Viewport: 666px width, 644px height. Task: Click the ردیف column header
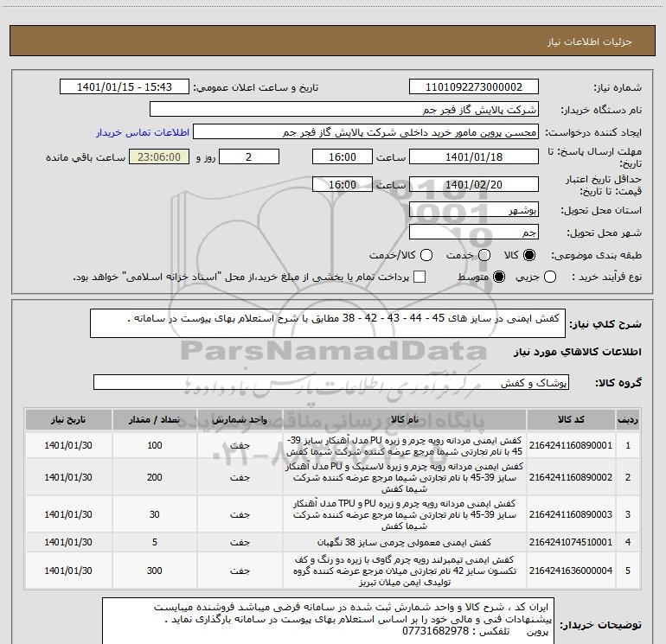point(628,420)
